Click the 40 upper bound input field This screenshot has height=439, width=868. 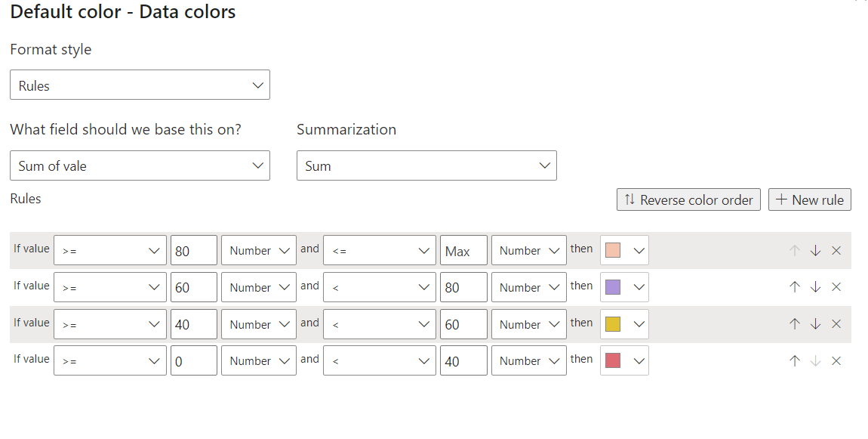coord(464,361)
